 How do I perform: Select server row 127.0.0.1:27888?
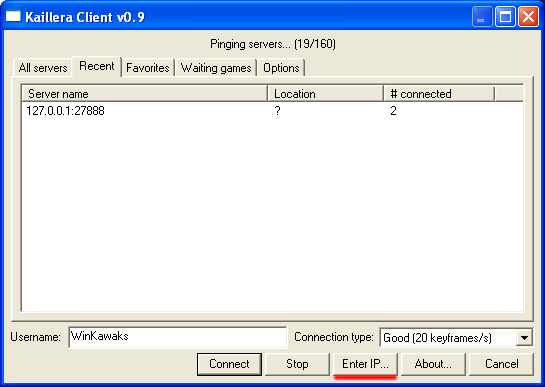272,111
